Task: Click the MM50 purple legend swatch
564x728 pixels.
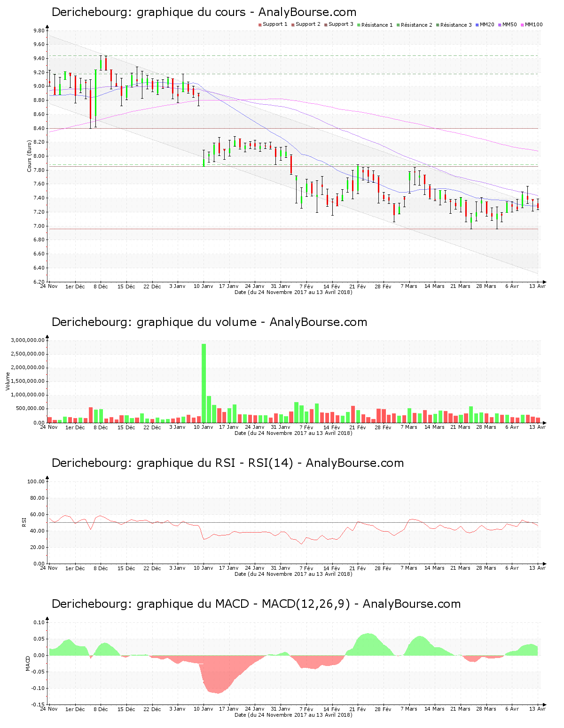Action: pos(501,24)
